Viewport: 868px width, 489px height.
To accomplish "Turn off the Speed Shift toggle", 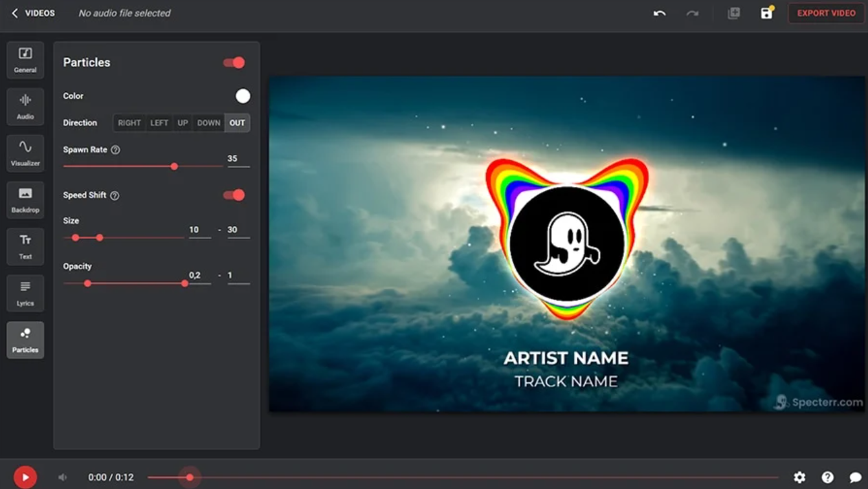I will coord(234,195).
